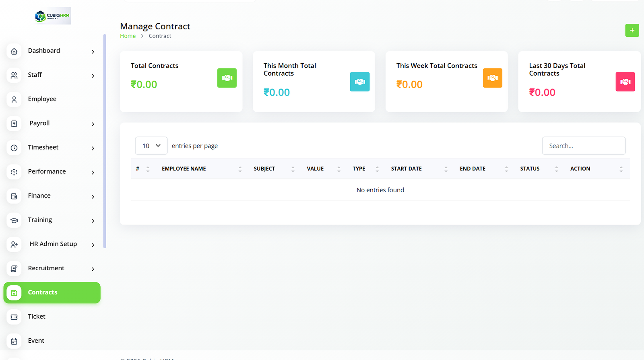Open the Employee menu item
644x360 pixels.
(x=42, y=99)
